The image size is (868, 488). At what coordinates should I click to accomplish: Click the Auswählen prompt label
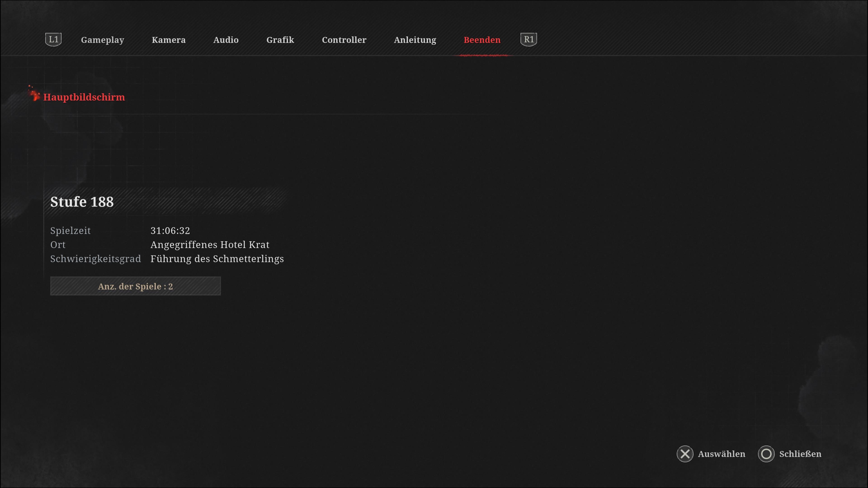pos(722,454)
